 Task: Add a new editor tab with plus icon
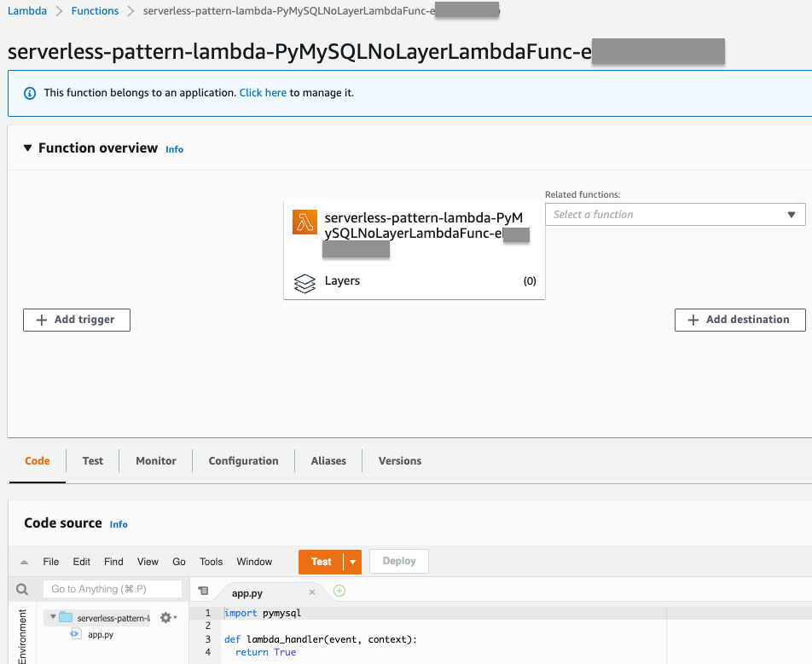point(339,591)
